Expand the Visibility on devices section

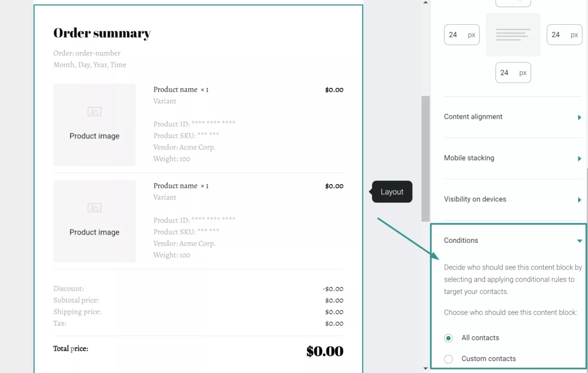pos(579,200)
